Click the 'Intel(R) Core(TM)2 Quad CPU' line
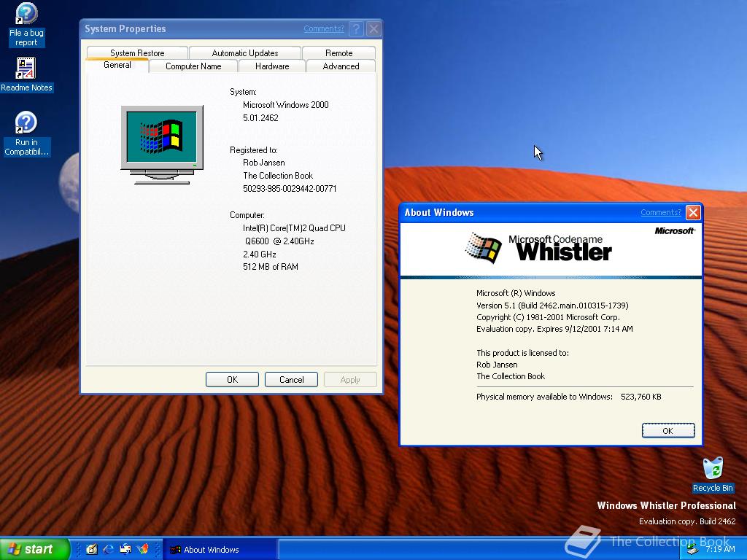747x560 pixels. click(295, 228)
